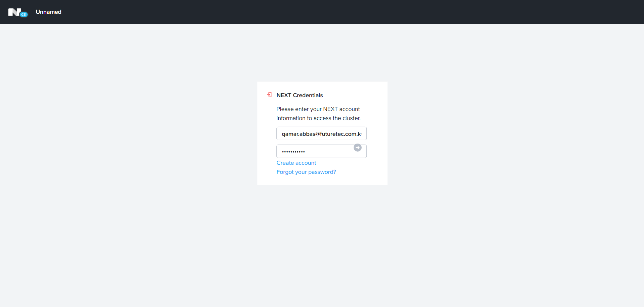Click the Unnamed cluster name in header

point(48,12)
